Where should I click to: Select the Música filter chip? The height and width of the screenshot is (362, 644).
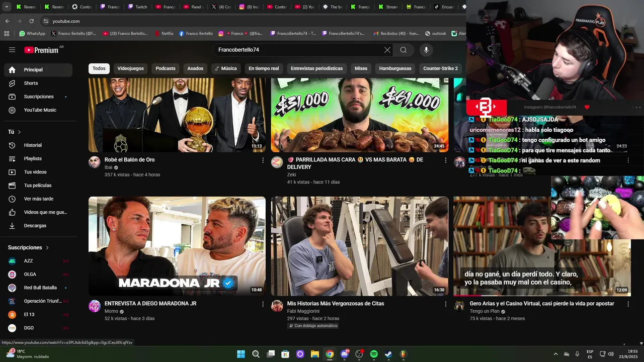click(x=225, y=68)
